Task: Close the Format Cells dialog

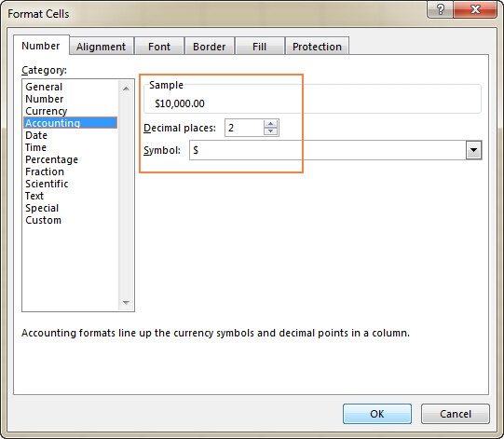Action: click(x=475, y=9)
